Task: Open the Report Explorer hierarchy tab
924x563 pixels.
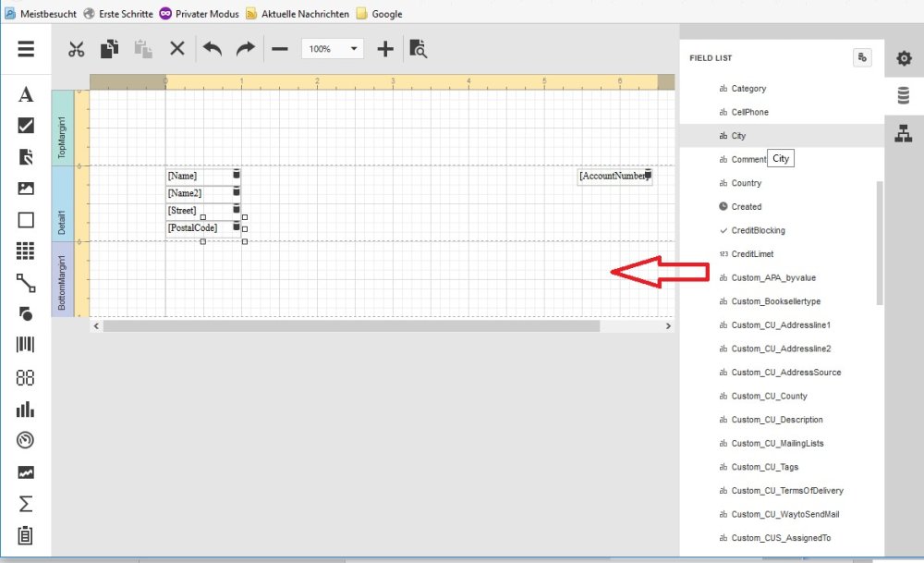Action: [904, 133]
